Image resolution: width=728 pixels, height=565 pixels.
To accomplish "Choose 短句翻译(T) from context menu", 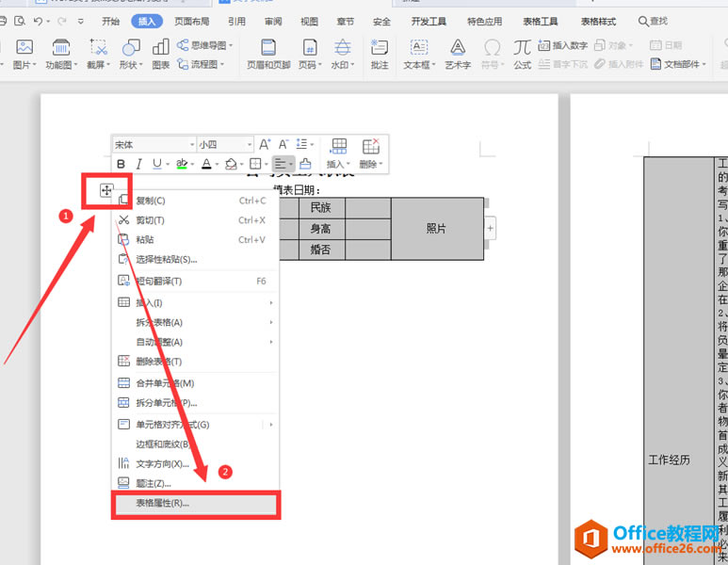I will [196, 281].
